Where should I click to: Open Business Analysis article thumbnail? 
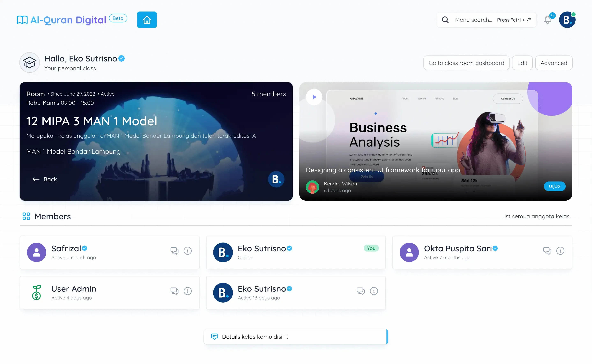point(436,141)
